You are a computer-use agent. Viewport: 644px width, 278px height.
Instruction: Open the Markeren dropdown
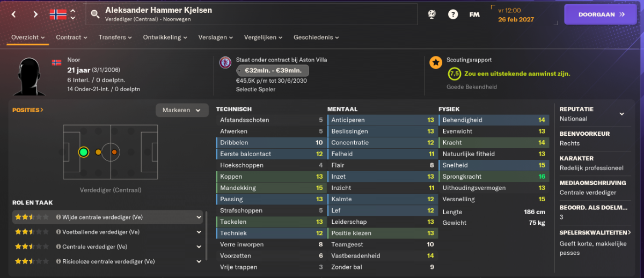[x=182, y=110]
